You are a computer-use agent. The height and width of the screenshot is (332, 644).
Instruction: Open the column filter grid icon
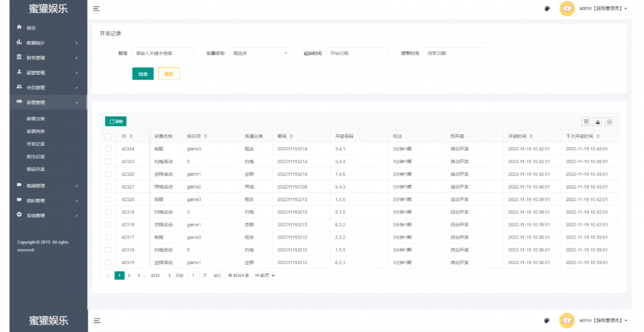(x=586, y=121)
